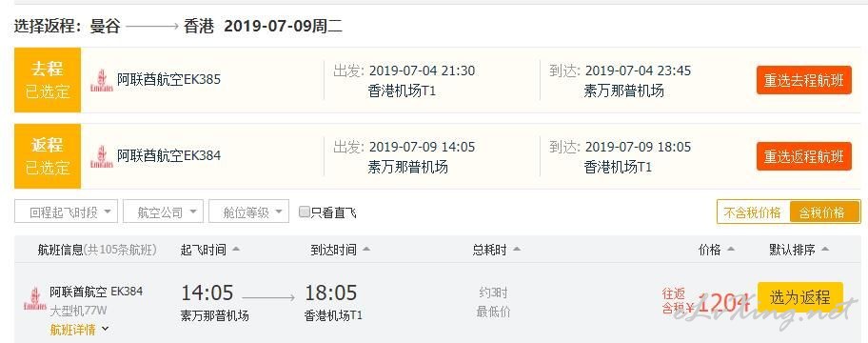This screenshot has width=868, height=343.
Task: Switch to 不含税价格 option
Action: point(753,212)
